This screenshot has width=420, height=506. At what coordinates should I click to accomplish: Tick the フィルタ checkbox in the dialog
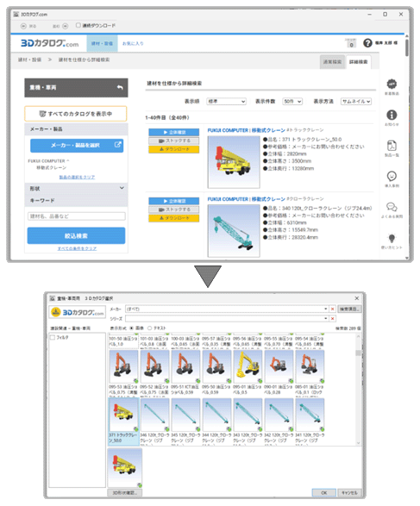[x=53, y=337]
